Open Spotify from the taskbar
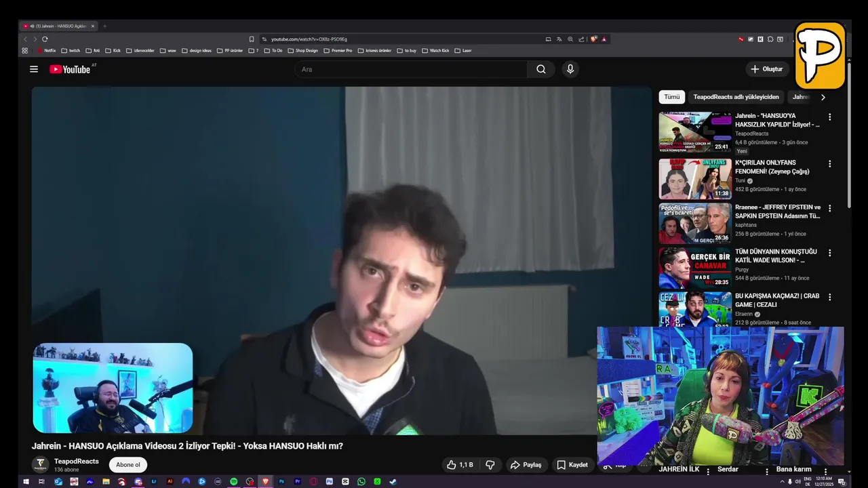The width and height of the screenshot is (868, 488). [233, 481]
